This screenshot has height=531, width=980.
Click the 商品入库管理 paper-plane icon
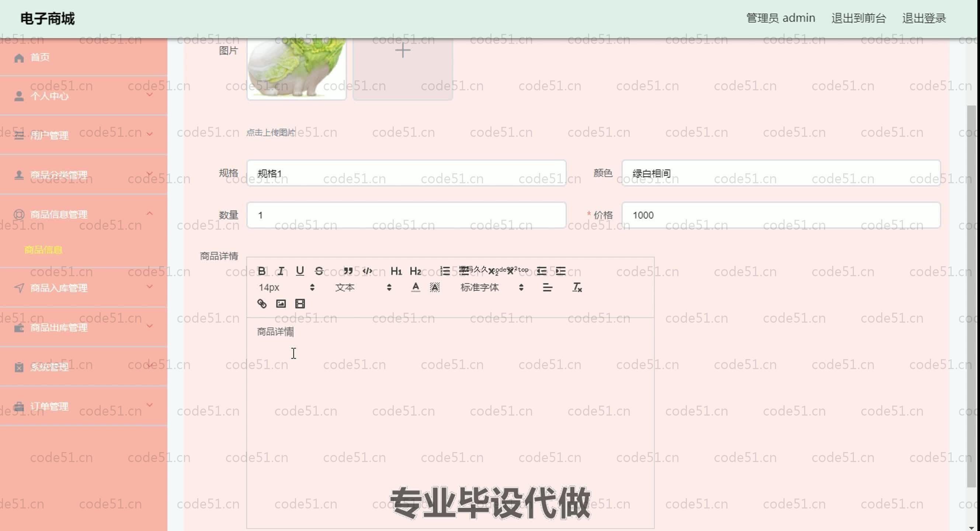click(x=19, y=288)
